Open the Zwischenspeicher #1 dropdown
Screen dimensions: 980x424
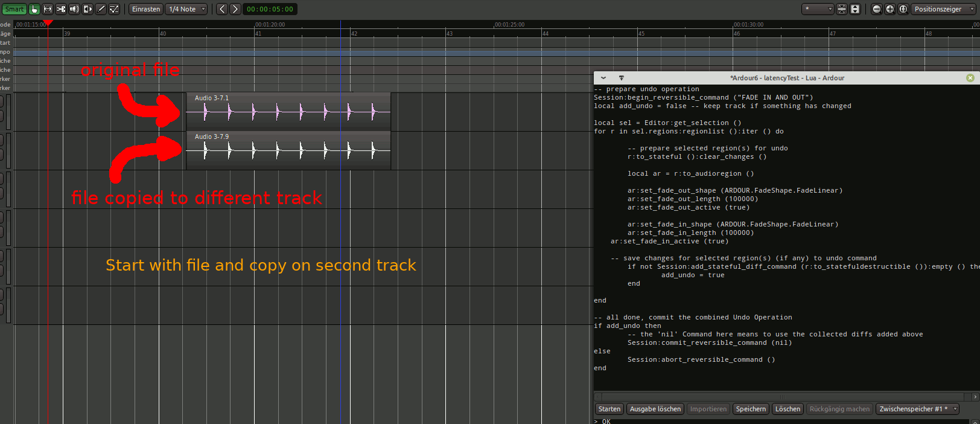[x=917, y=409]
